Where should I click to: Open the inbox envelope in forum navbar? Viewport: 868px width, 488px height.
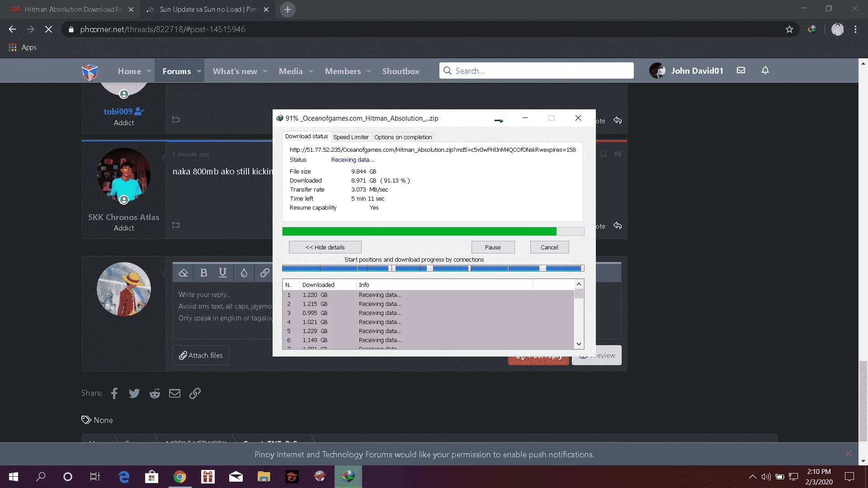pyautogui.click(x=741, y=70)
